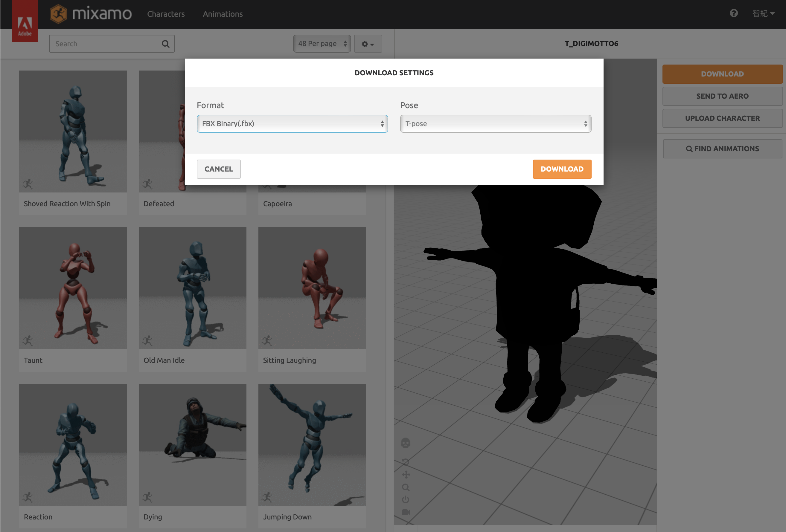
Task: Select the Taunt animation thumbnail
Action: (73, 288)
